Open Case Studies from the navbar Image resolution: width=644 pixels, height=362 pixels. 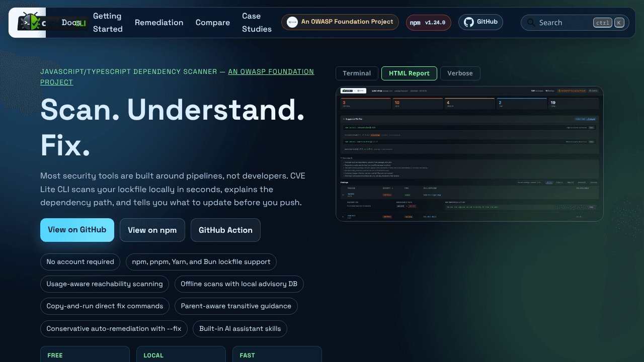[x=257, y=23]
